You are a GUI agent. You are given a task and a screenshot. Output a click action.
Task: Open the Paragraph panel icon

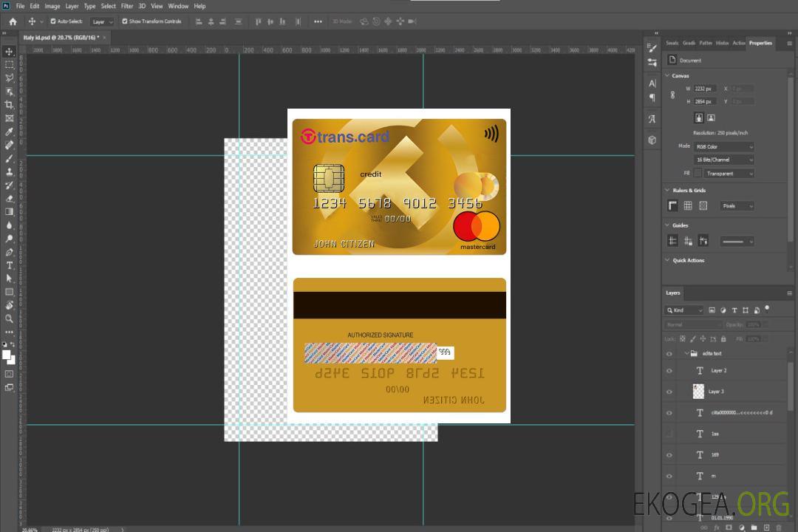tap(652, 98)
